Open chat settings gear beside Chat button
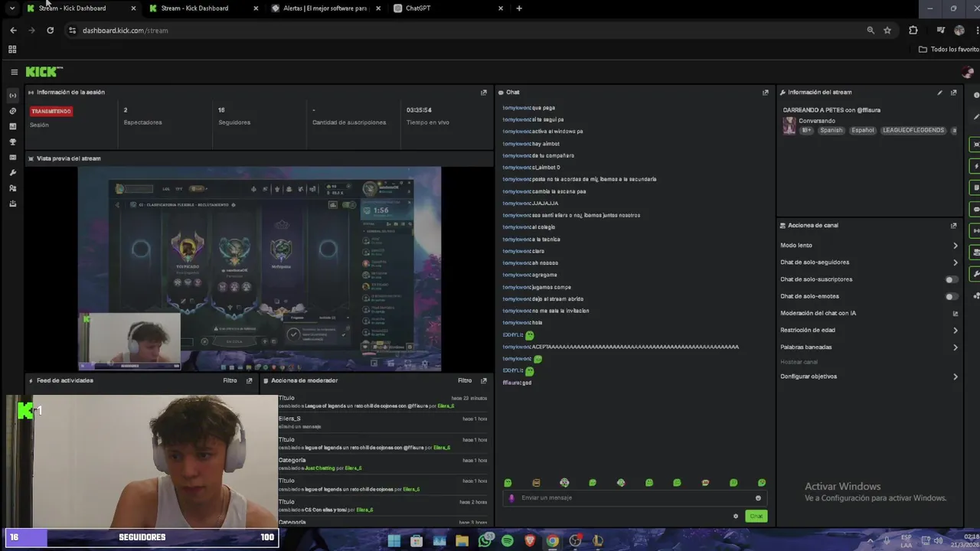Viewport: 980px width, 551px height. tap(736, 516)
